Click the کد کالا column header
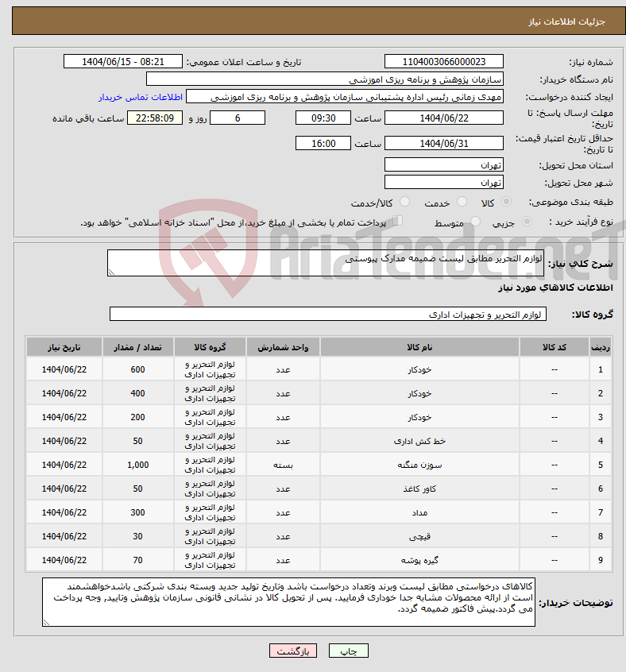 coord(554,347)
